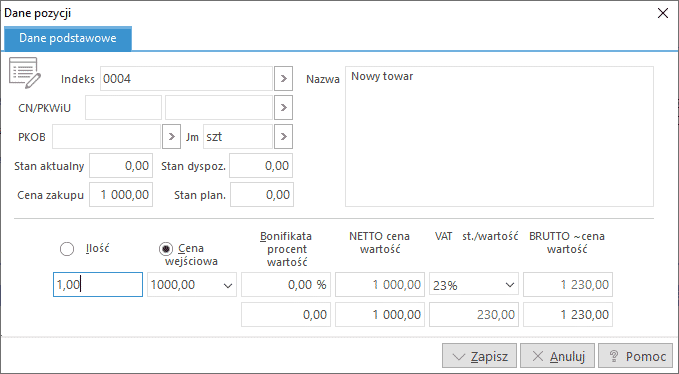The height and width of the screenshot is (374, 679).
Task: Click the NETTO cena wartość column label
Action: (x=379, y=242)
